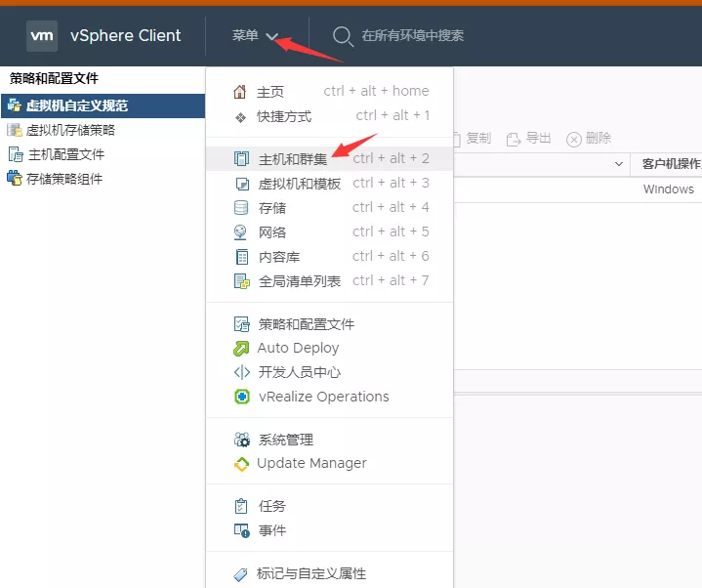Viewport: 702px width, 588px height.
Task: Click the vRealize Operations icon
Action: pos(241,397)
